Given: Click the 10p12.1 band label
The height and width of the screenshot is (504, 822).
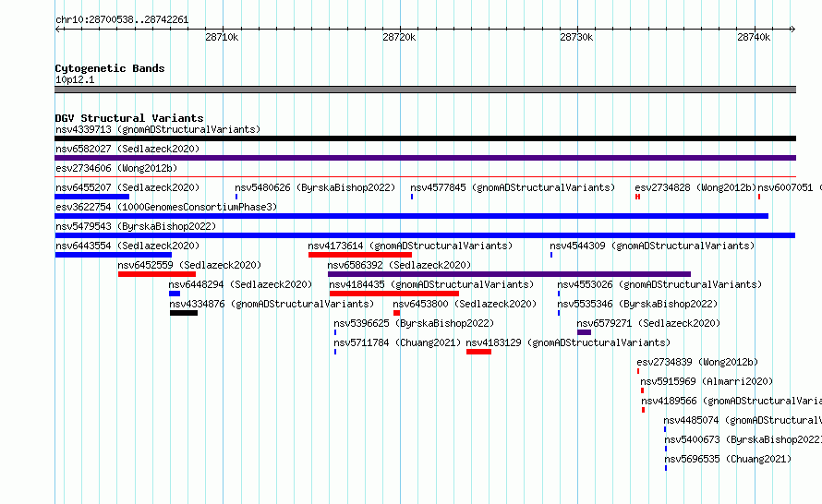Looking at the screenshot, I should point(75,79).
